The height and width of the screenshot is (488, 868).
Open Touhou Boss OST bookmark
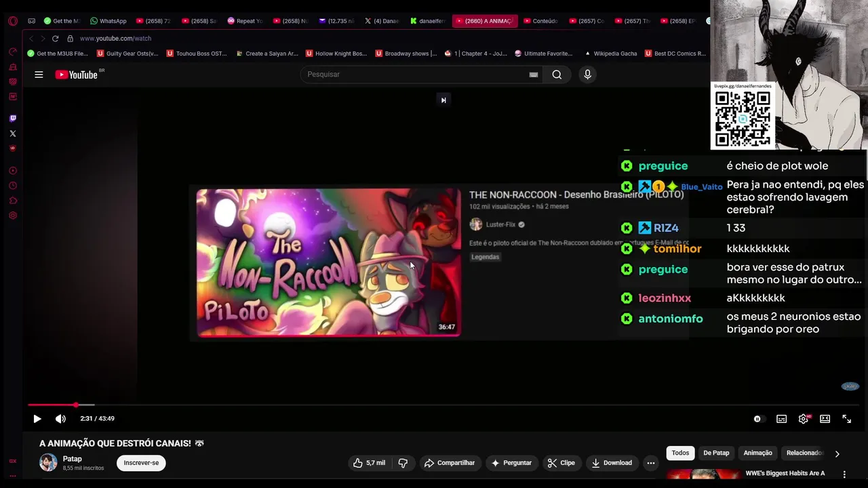[x=197, y=54]
